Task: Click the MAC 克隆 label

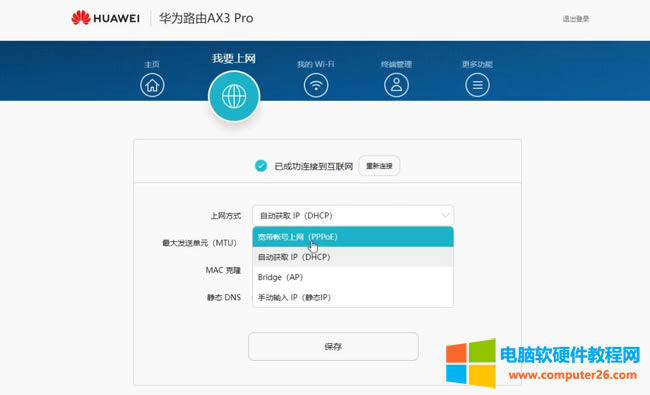Action: point(223,270)
